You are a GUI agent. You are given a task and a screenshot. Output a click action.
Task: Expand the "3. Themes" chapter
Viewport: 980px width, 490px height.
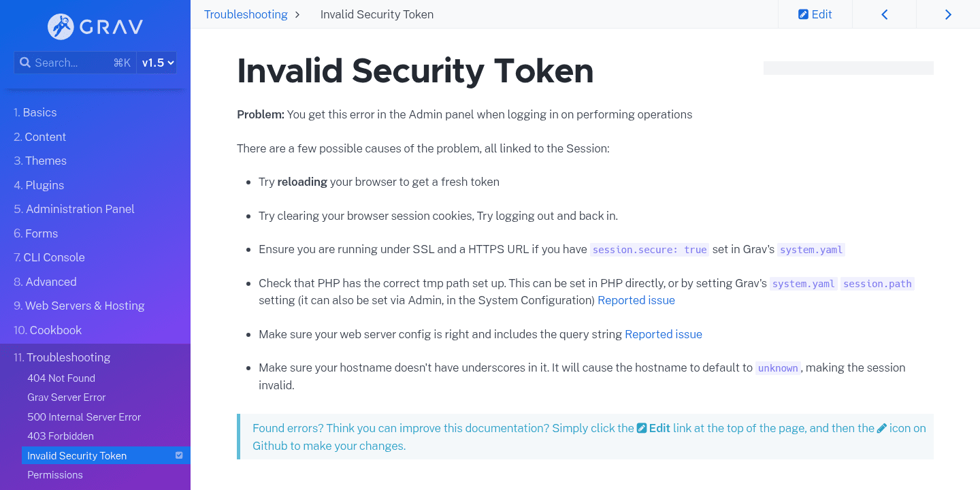pos(46,161)
